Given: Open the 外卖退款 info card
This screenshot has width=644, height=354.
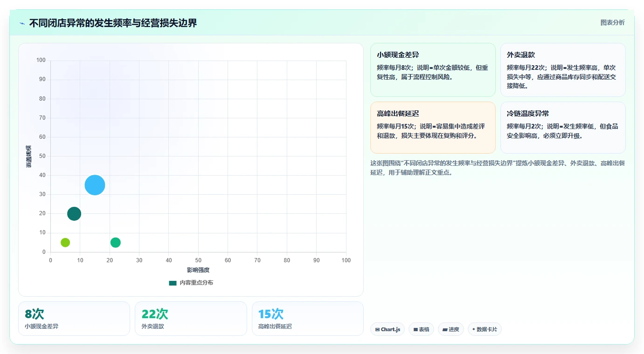Looking at the screenshot, I should coord(563,70).
